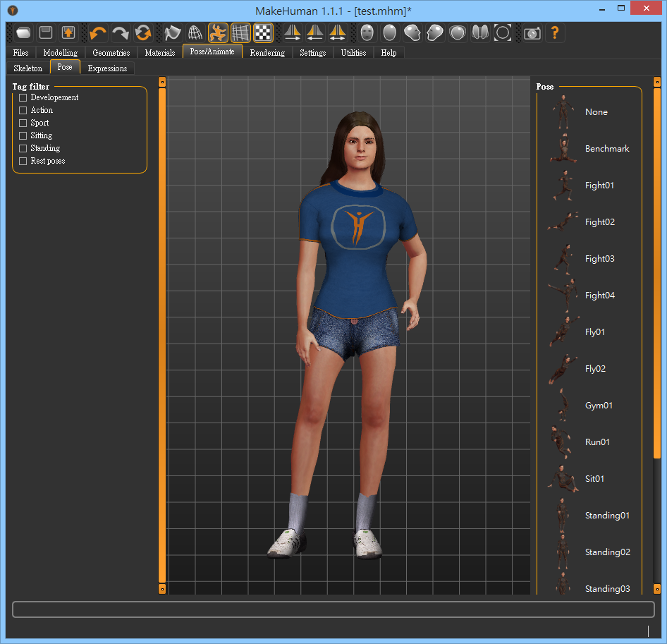
Task: Save the current model
Action: pos(45,32)
